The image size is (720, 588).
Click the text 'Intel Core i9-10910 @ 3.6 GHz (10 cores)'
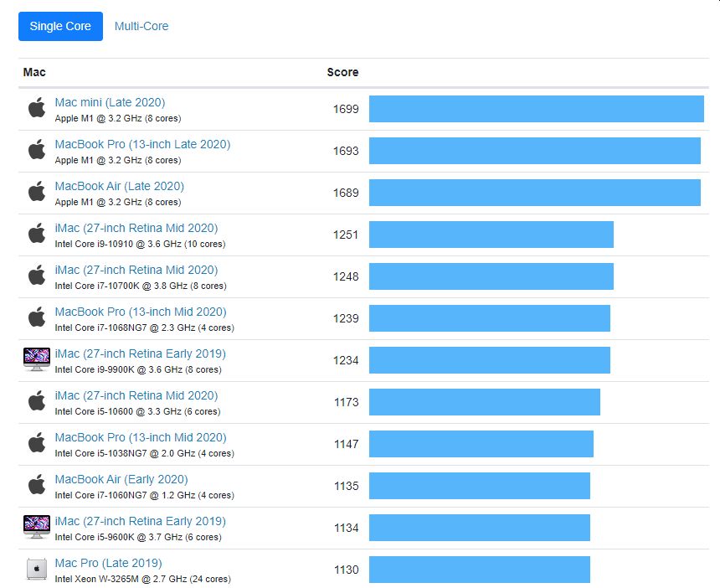pos(140,244)
